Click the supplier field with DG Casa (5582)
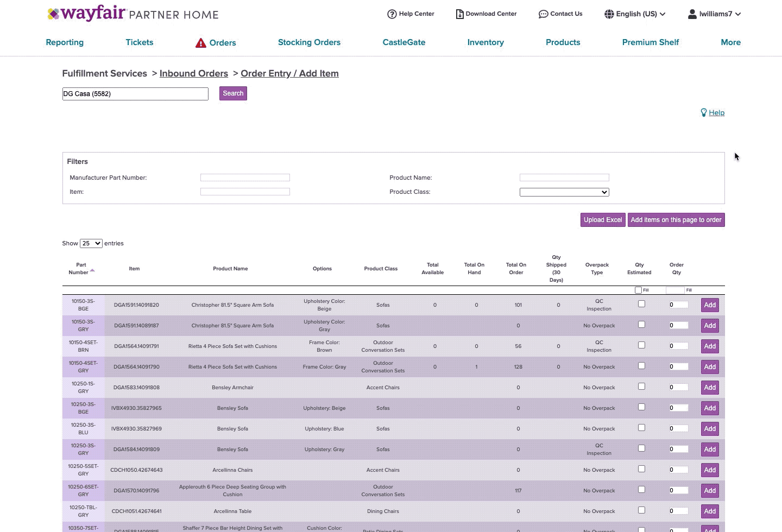The width and height of the screenshot is (782, 532). coord(135,94)
